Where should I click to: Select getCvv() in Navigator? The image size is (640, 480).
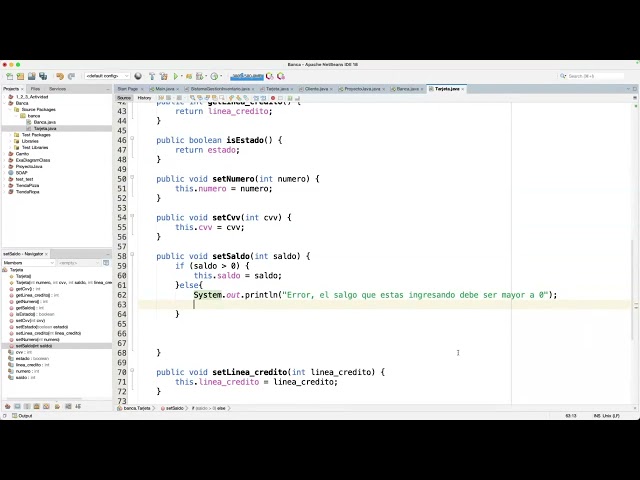[28, 289]
